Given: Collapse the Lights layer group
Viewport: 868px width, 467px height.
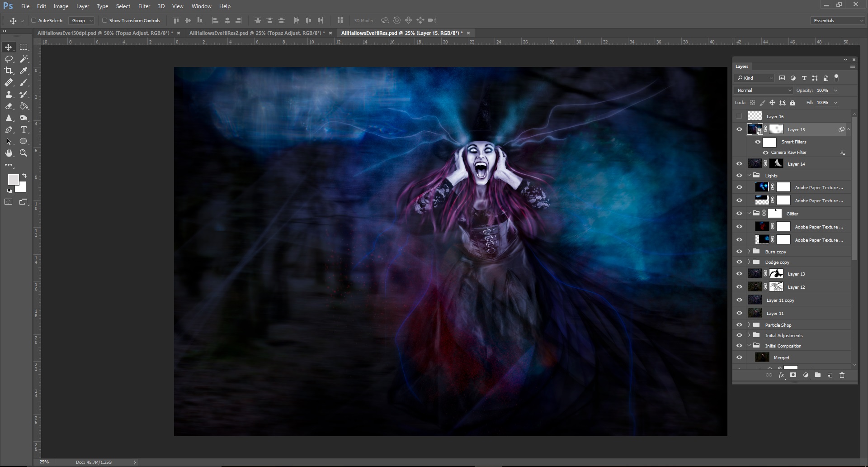Looking at the screenshot, I should [x=749, y=176].
